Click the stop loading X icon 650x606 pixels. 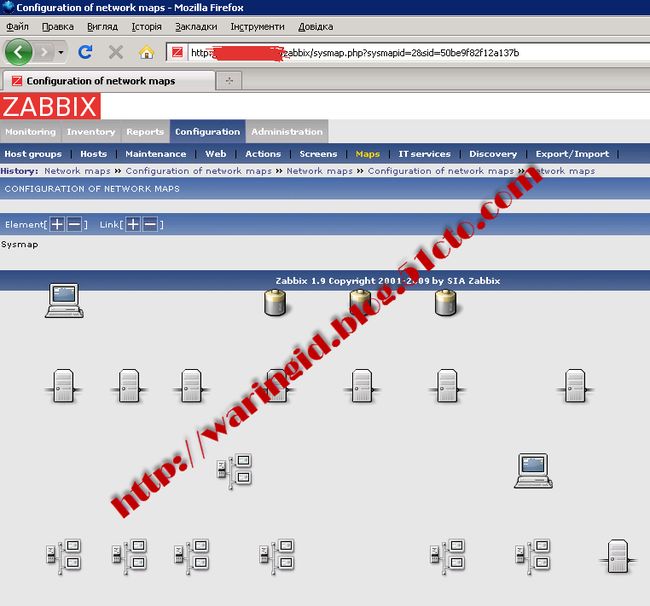pos(116,53)
